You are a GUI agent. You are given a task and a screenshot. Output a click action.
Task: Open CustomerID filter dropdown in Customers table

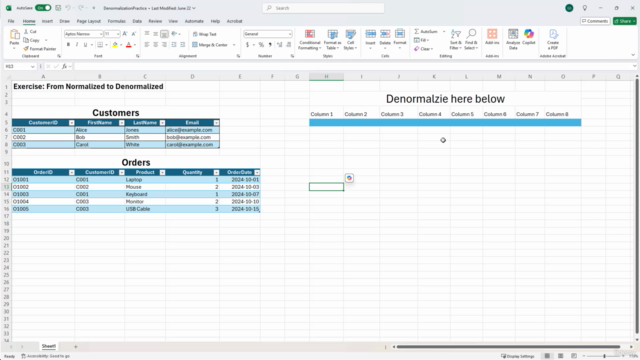coord(71,122)
